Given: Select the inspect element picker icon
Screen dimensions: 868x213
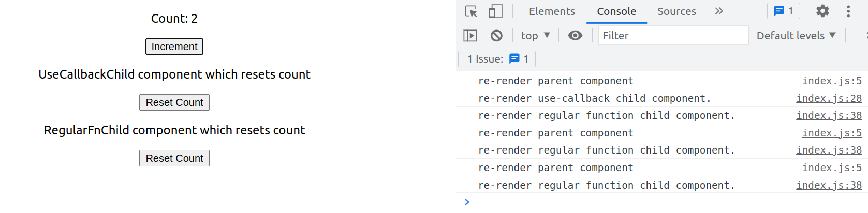Looking at the screenshot, I should pyautogui.click(x=471, y=11).
